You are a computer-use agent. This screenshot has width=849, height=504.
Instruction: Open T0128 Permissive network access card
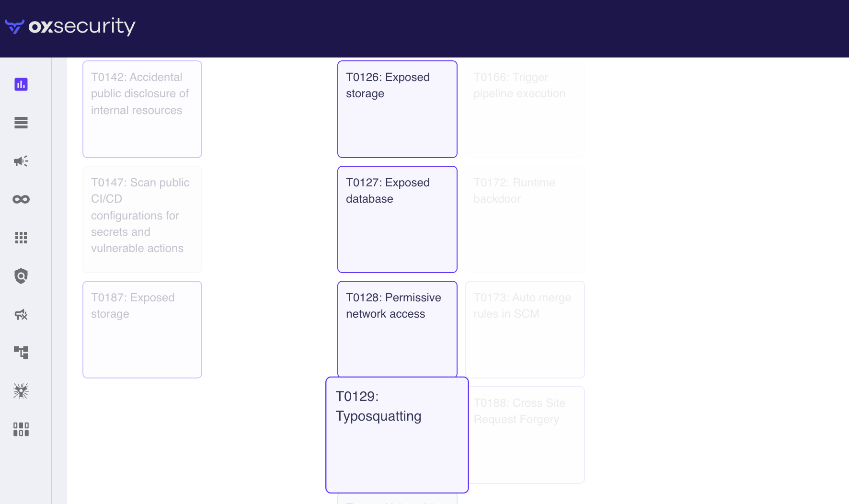397,329
